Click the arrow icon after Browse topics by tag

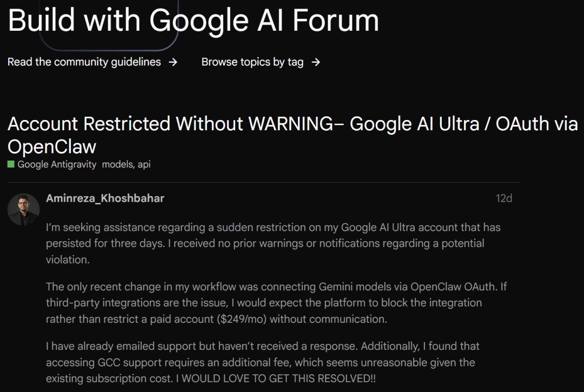click(x=316, y=62)
